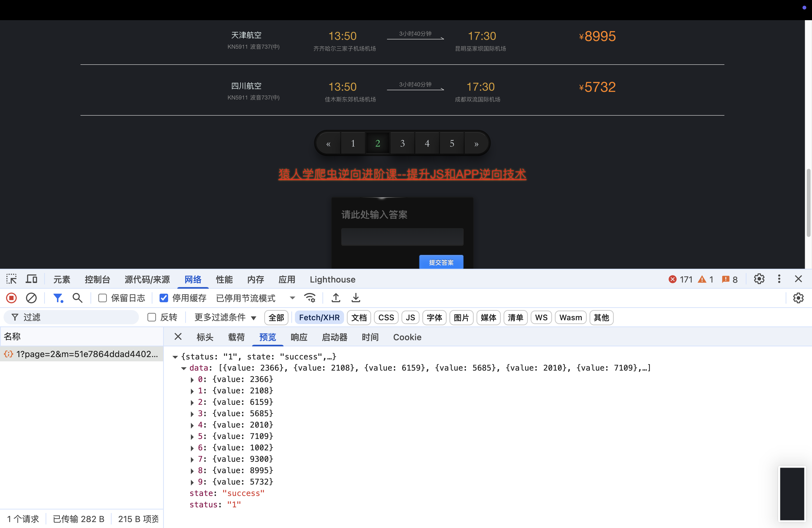Expand 更多过滤条件 dropdown
The image size is (812, 528).
tap(225, 317)
